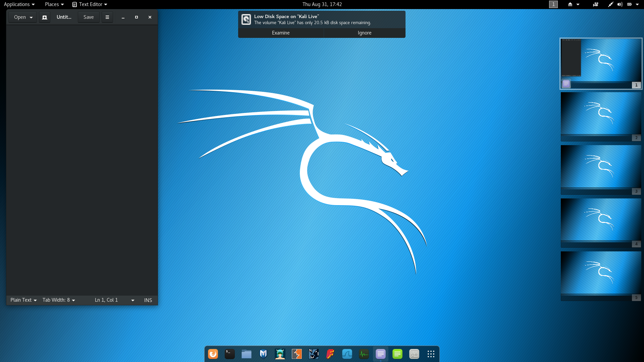Open the Terminal from the dock

(230, 354)
